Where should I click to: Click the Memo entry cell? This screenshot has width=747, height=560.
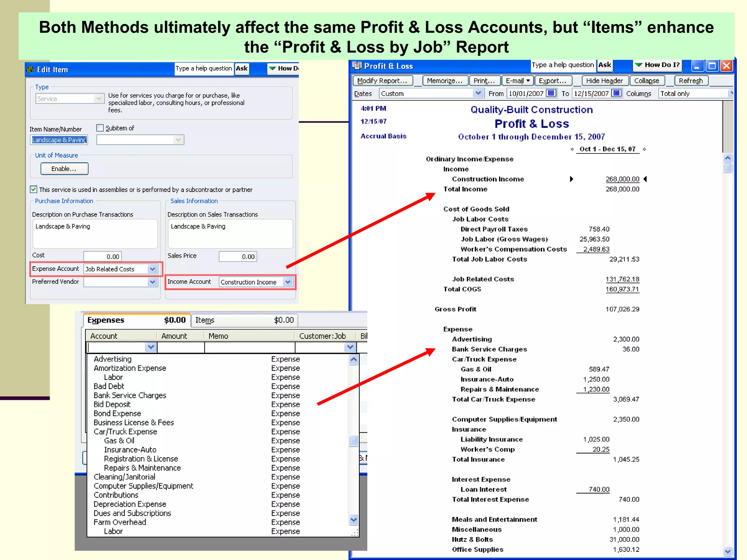[x=249, y=347]
